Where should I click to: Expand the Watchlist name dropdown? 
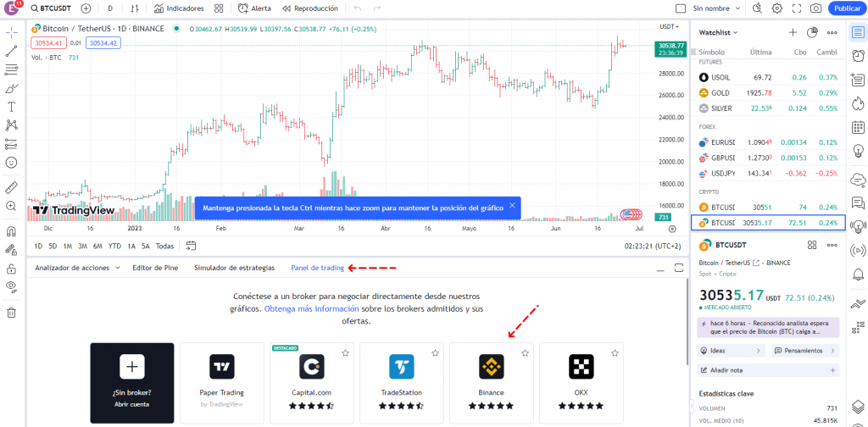[719, 33]
